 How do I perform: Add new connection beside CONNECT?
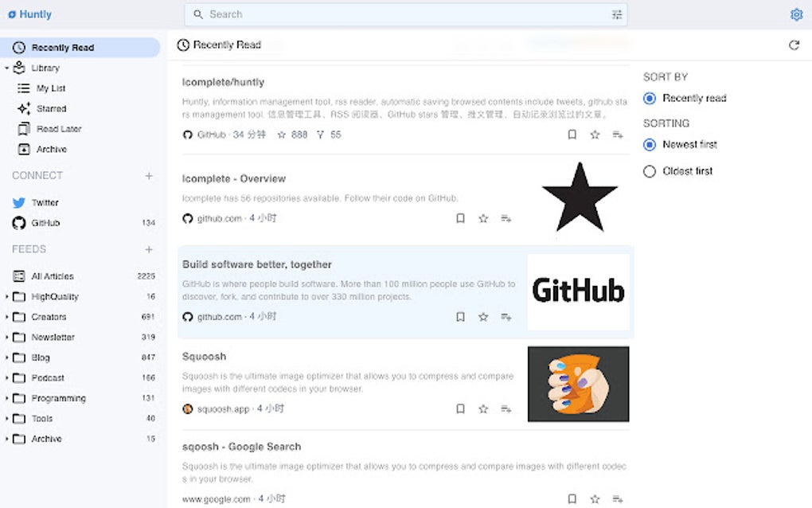pyautogui.click(x=149, y=176)
